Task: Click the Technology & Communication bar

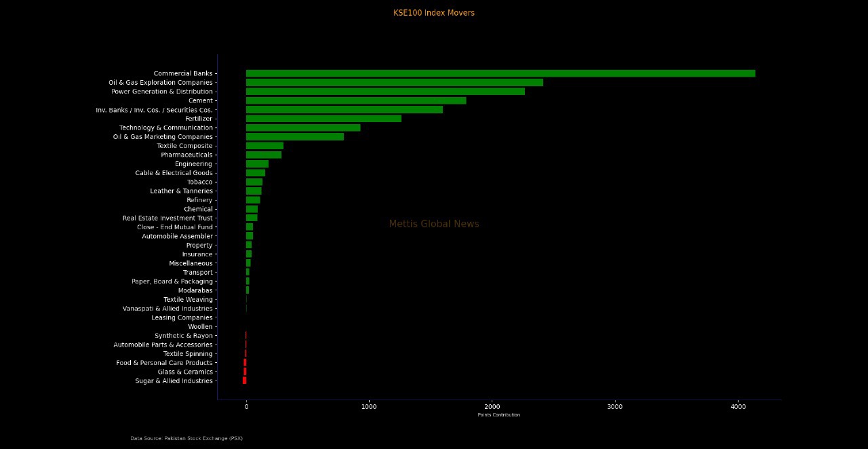Action: [x=303, y=128]
